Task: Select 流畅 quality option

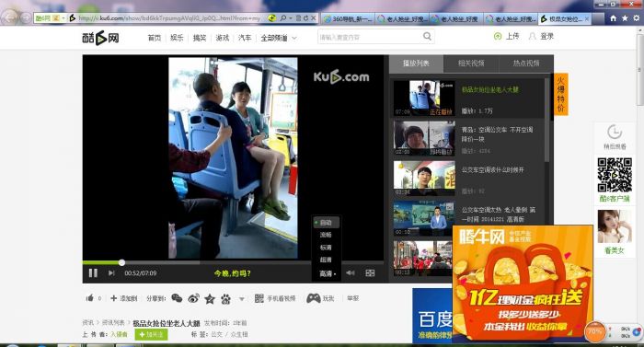Action: coord(326,235)
